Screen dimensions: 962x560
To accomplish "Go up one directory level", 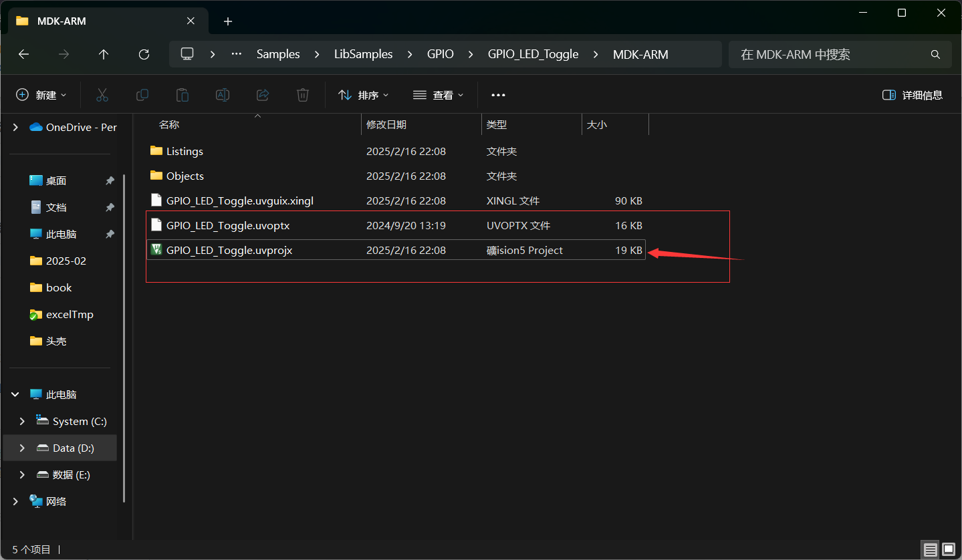I will click(104, 54).
